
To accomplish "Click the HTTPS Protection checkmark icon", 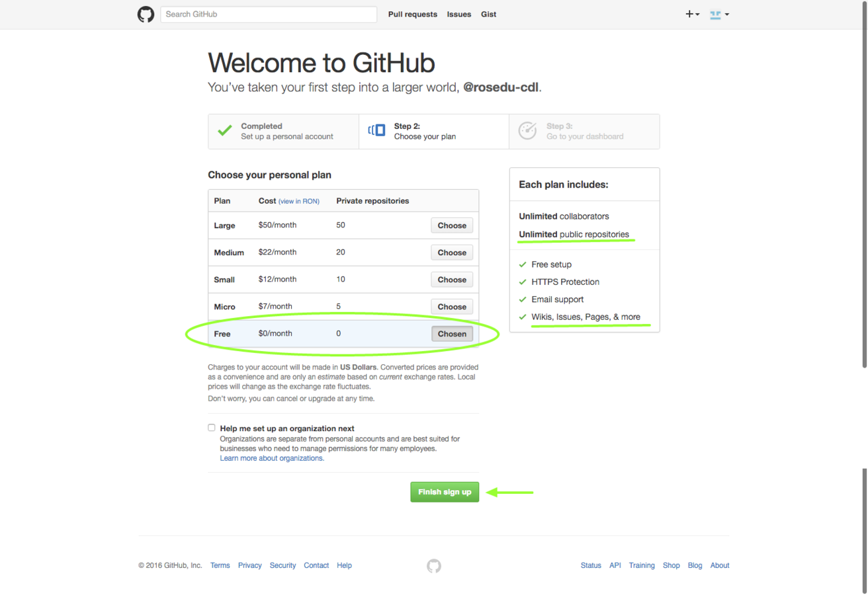I will coord(523,282).
